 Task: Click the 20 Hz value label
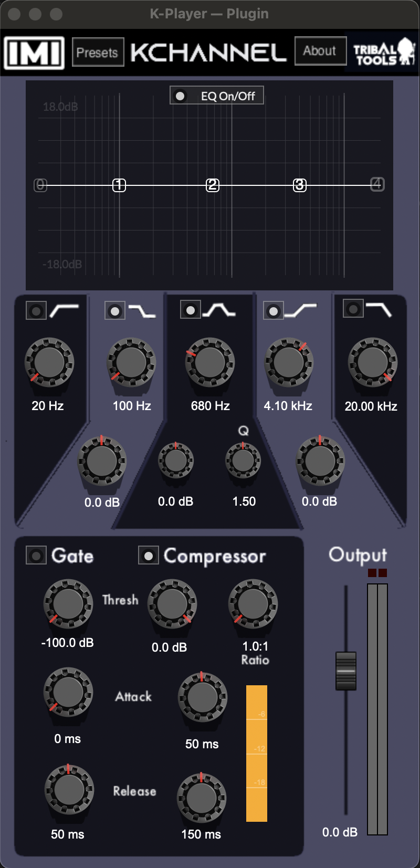[48, 406]
